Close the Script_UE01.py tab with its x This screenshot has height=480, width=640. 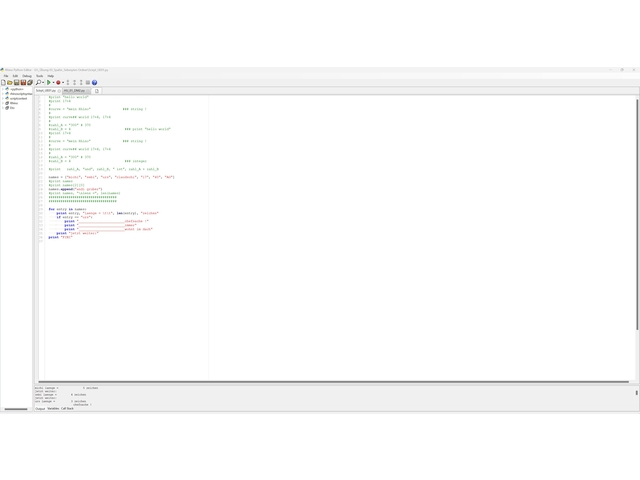tap(59, 91)
